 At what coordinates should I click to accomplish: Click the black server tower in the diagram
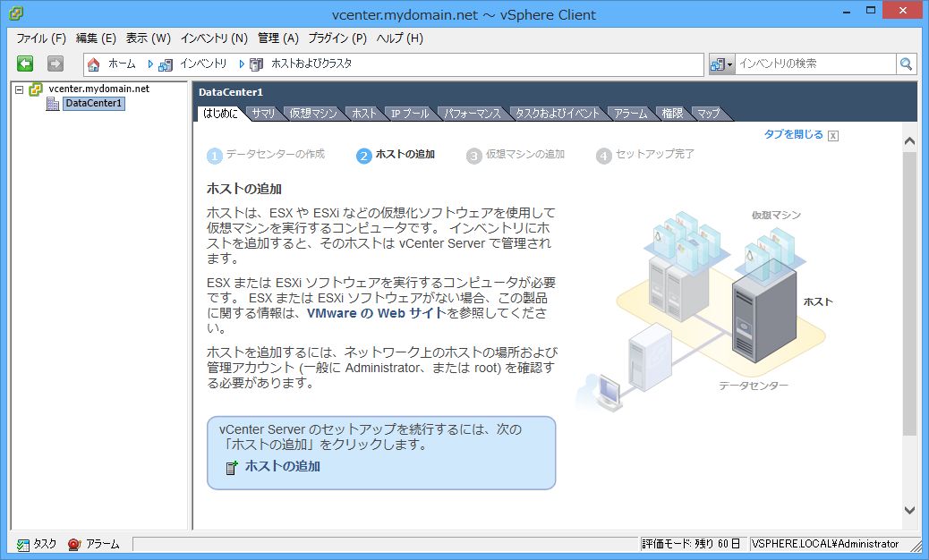pyautogui.click(x=763, y=310)
